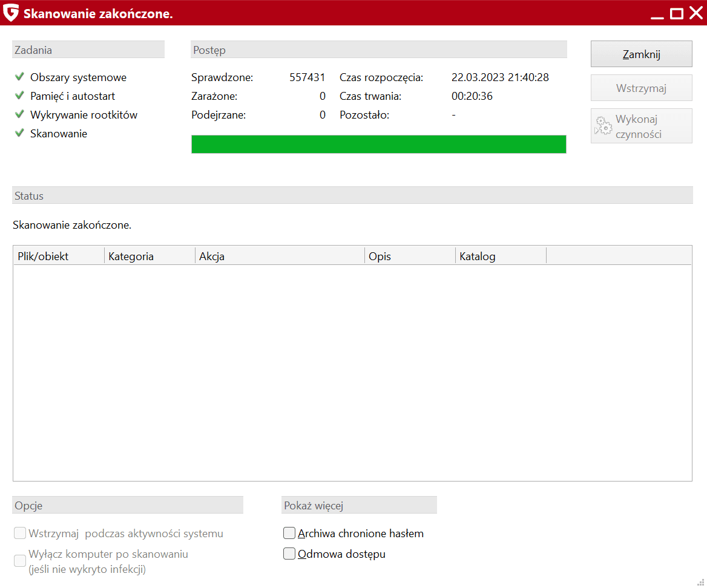
Task: Tick the Odmowa dostępu checkbox
Action: tap(289, 554)
